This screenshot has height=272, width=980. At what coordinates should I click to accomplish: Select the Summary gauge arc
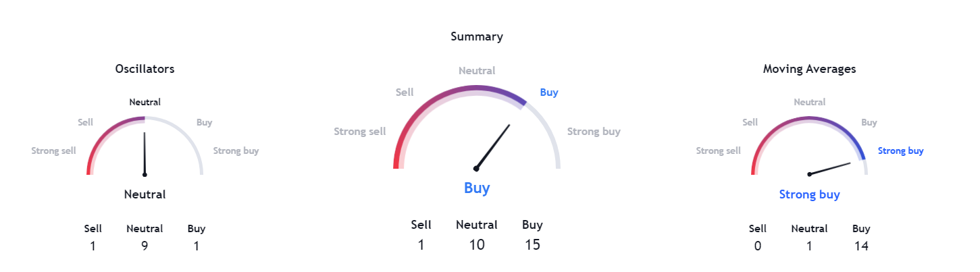click(477, 127)
